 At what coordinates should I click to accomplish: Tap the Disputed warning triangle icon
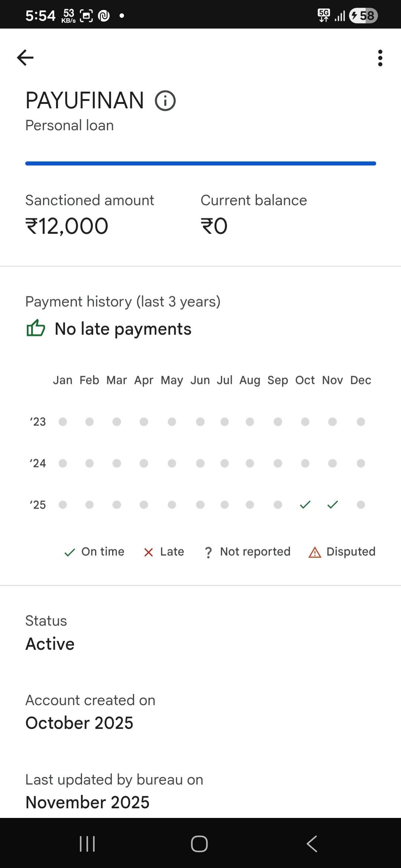pyautogui.click(x=315, y=552)
